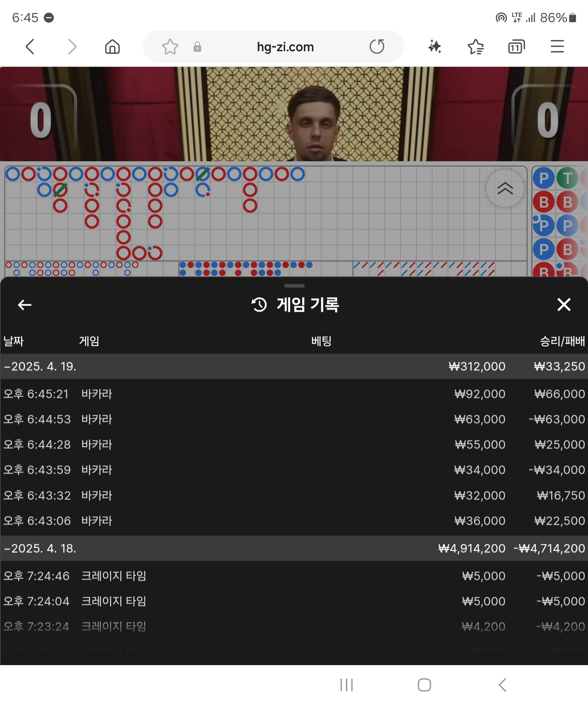Open the tab switcher showing 11 tabs
The height and width of the screenshot is (706, 588).
point(516,46)
